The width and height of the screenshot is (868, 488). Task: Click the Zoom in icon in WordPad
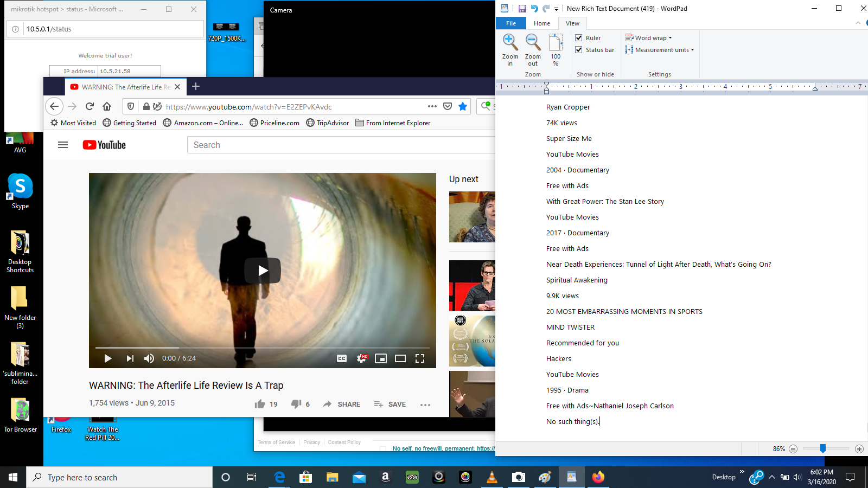pyautogui.click(x=509, y=49)
